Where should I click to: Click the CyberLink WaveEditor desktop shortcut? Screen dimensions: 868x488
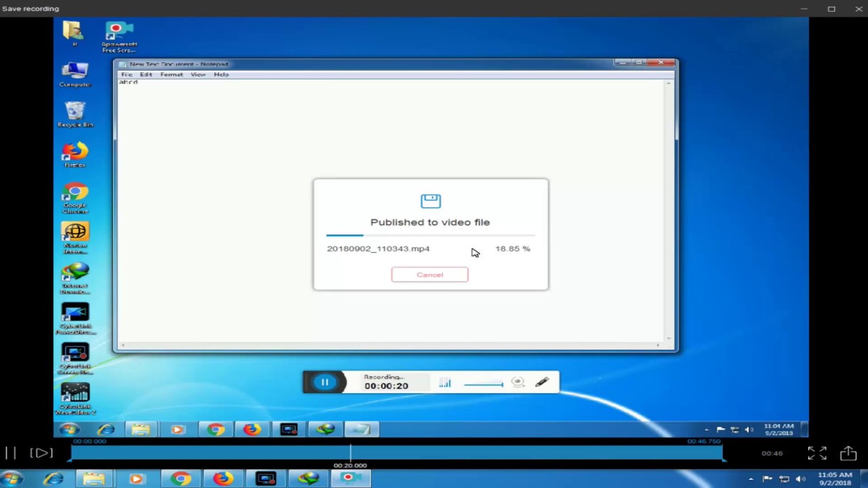(75, 399)
